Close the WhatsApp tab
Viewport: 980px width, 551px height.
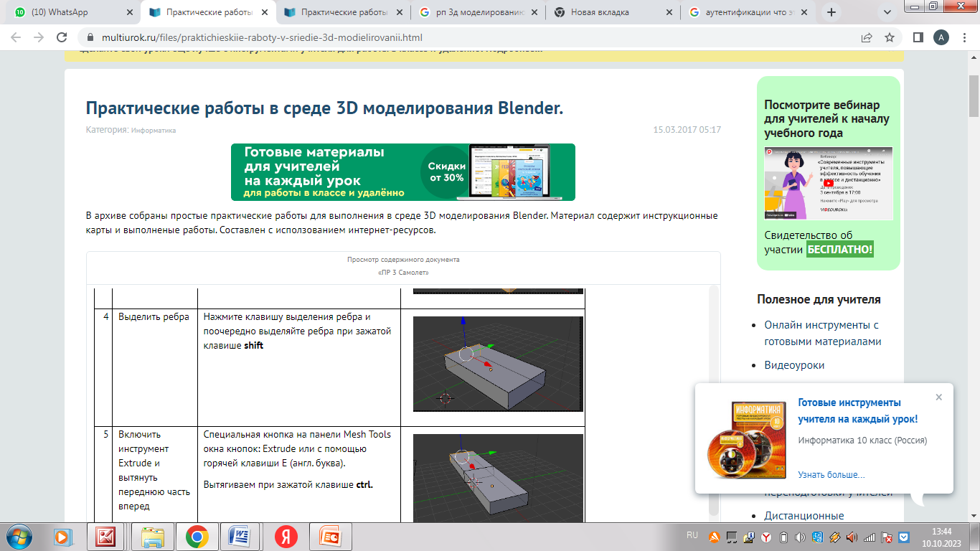pyautogui.click(x=130, y=12)
